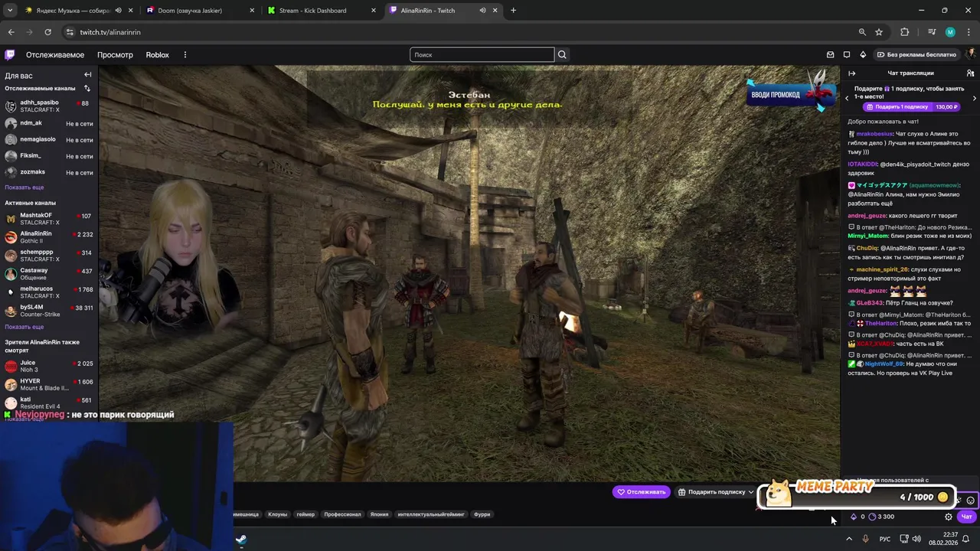Expand the Chrome tab search dropdown
Viewport: 980px width, 551px height.
pyautogui.click(x=10, y=11)
